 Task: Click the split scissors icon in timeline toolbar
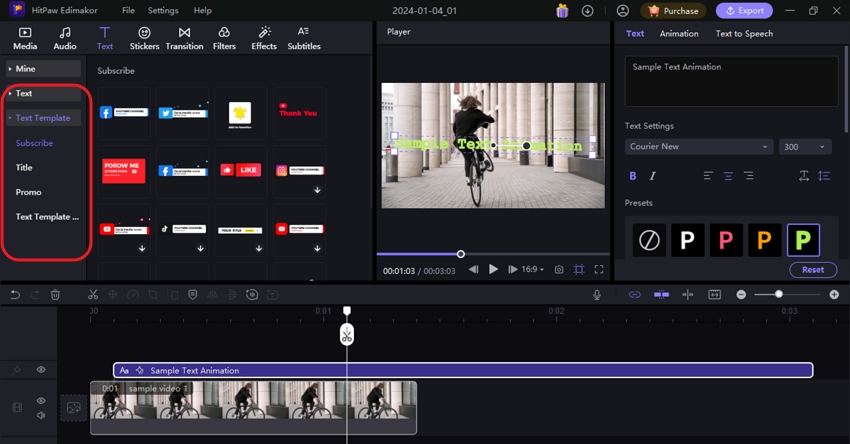93,295
